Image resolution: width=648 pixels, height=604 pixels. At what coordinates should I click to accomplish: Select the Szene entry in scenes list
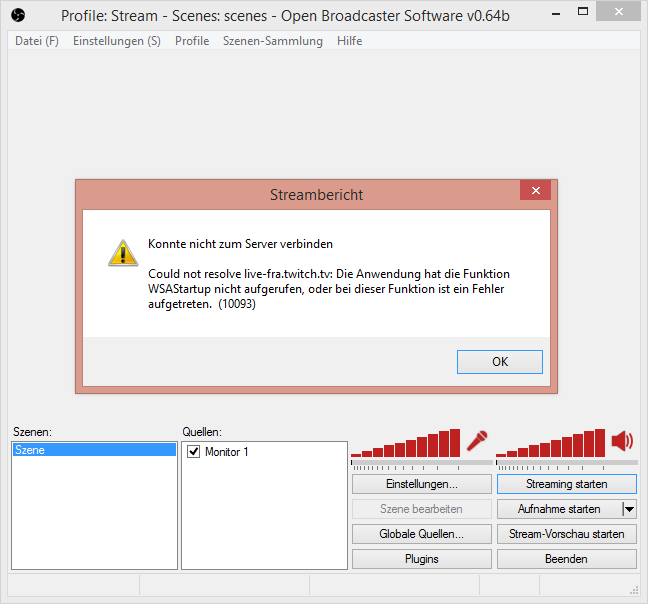tap(95, 449)
